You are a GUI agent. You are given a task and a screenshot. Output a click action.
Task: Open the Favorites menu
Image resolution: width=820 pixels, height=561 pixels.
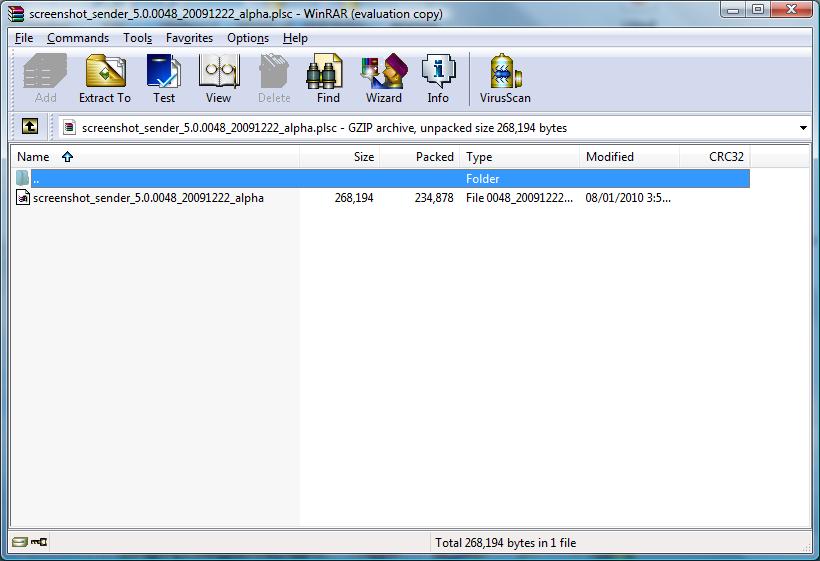[x=189, y=38]
